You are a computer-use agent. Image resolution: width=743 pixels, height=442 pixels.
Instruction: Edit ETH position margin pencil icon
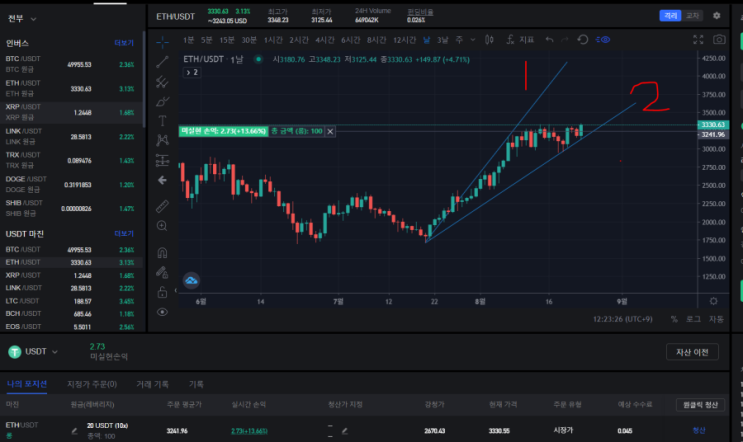pos(74,431)
